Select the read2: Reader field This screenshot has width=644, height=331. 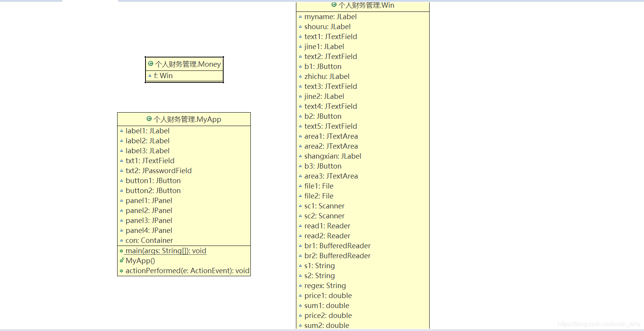click(327, 236)
